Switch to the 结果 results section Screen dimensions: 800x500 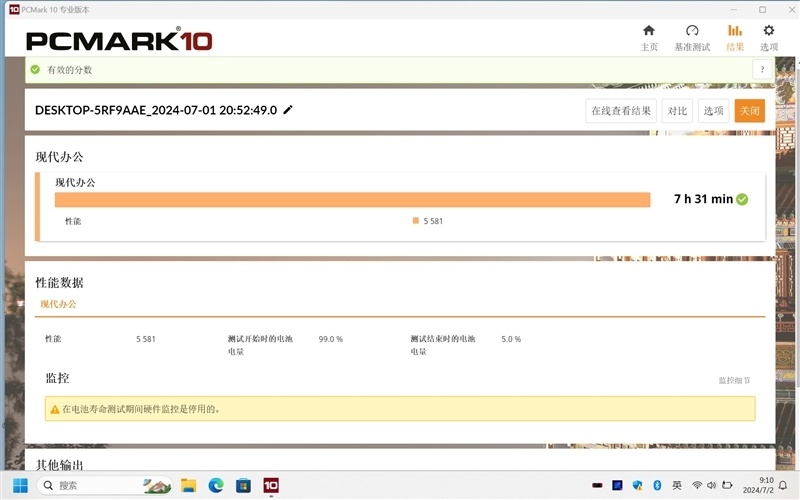[735, 38]
